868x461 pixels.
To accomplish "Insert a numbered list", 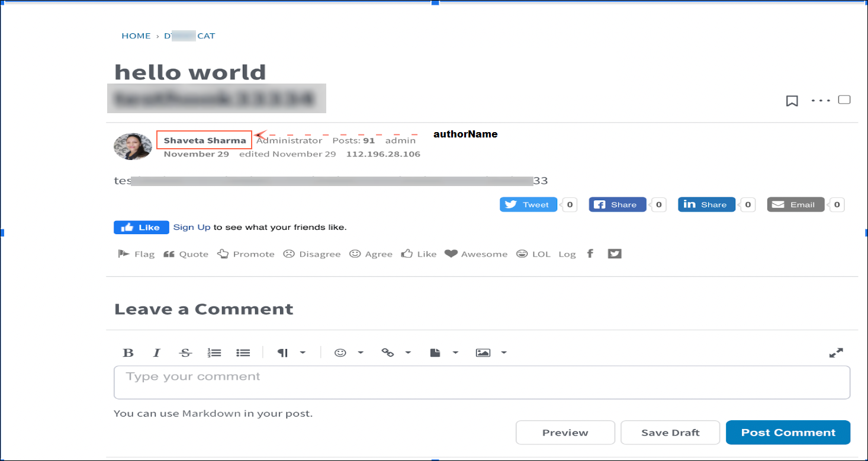I will [x=214, y=353].
